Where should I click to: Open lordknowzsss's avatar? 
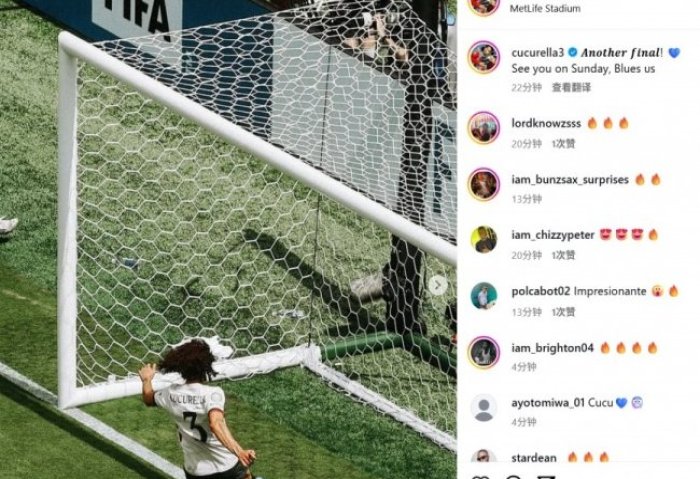[x=483, y=128]
